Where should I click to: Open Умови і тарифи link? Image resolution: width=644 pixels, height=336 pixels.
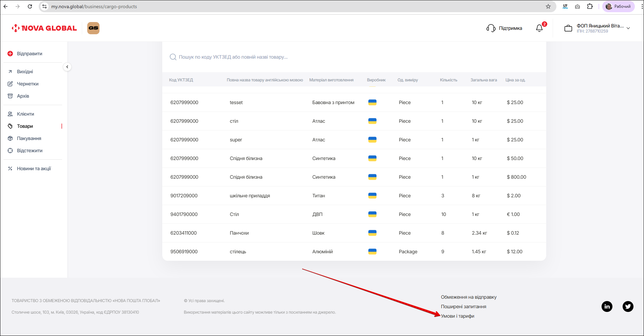pyautogui.click(x=458, y=316)
